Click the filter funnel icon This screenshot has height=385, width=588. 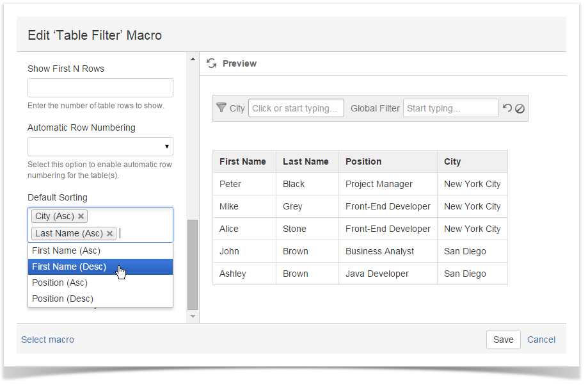[221, 108]
